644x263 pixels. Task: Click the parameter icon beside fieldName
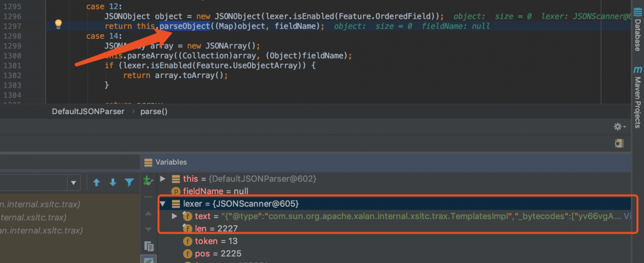pos(176,191)
